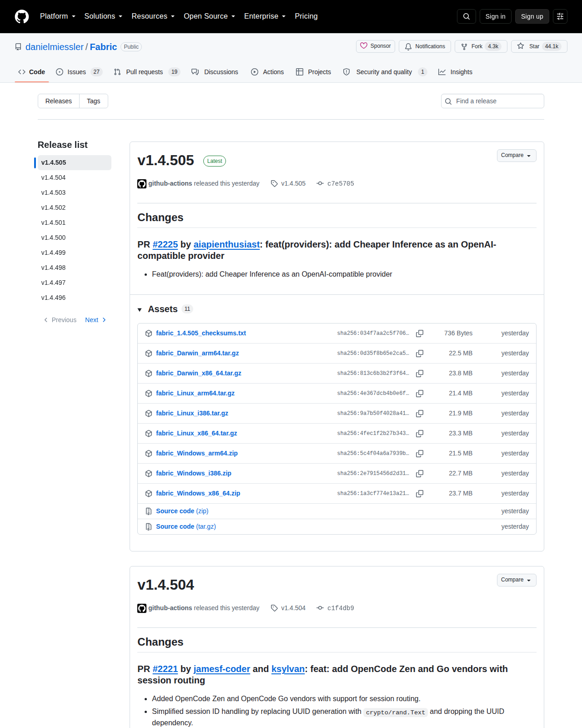Image resolution: width=582 pixels, height=728 pixels.
Task: Open the appearance settings icon button
Action: (x=560, y=16)
